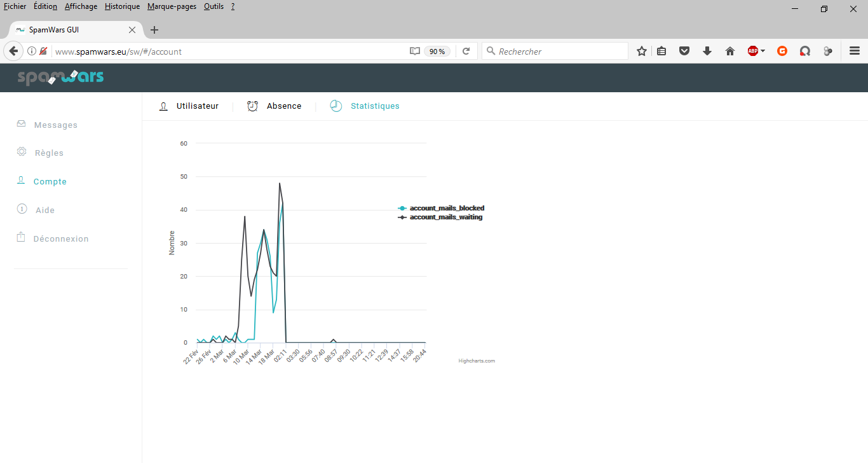Click the 48 peak of waiting series
Viewport: 868px width, 463px height.
tap(280, 183)
